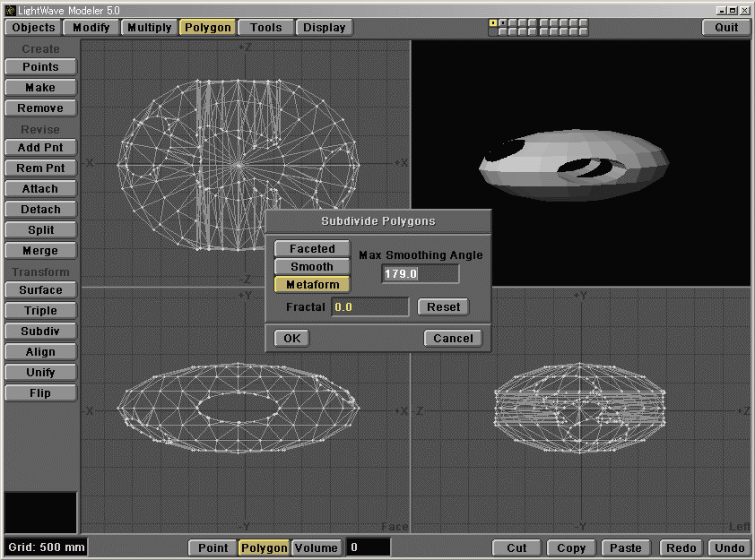This screenshot has width=755, height=560.
Task: Switch to Point selection mode
Action: 212,547
